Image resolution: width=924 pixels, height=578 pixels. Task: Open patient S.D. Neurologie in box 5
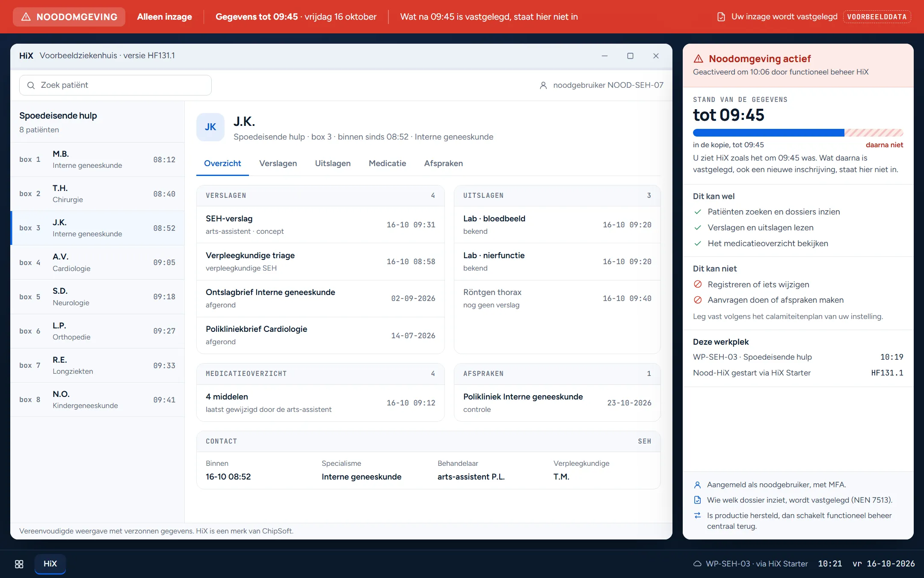tap(98, 297)
